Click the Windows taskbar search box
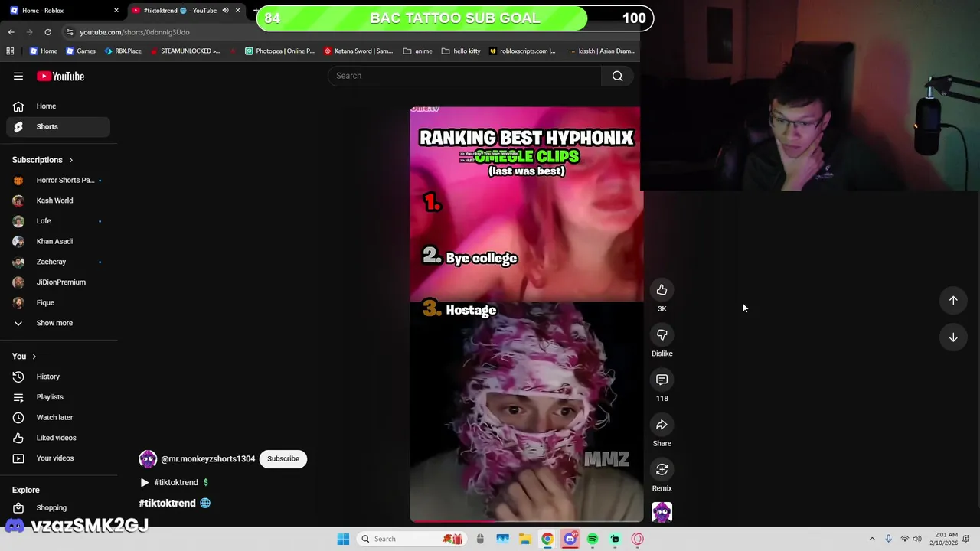Image resolution: width=980 pixels, height=551 pixels. 412,539
